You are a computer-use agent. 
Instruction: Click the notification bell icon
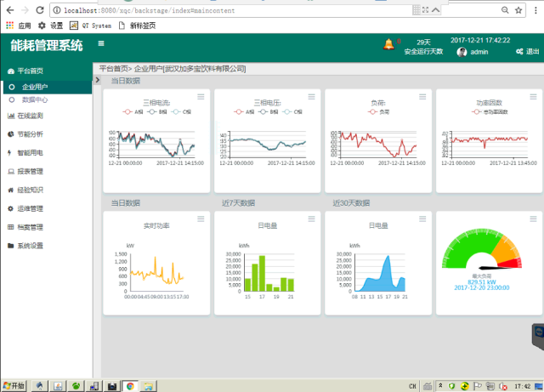[x=389, y=44]
